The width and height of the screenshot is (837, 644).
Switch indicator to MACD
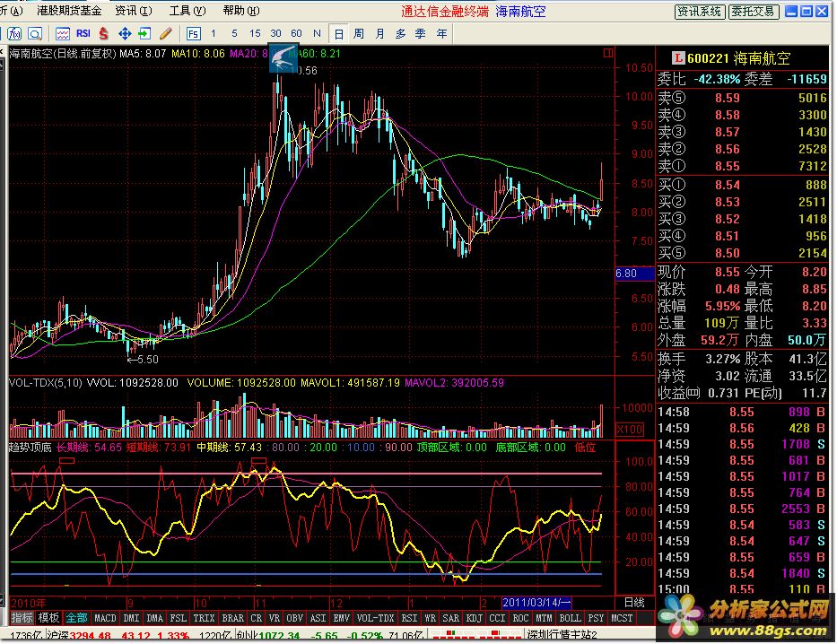pos(105,618)
